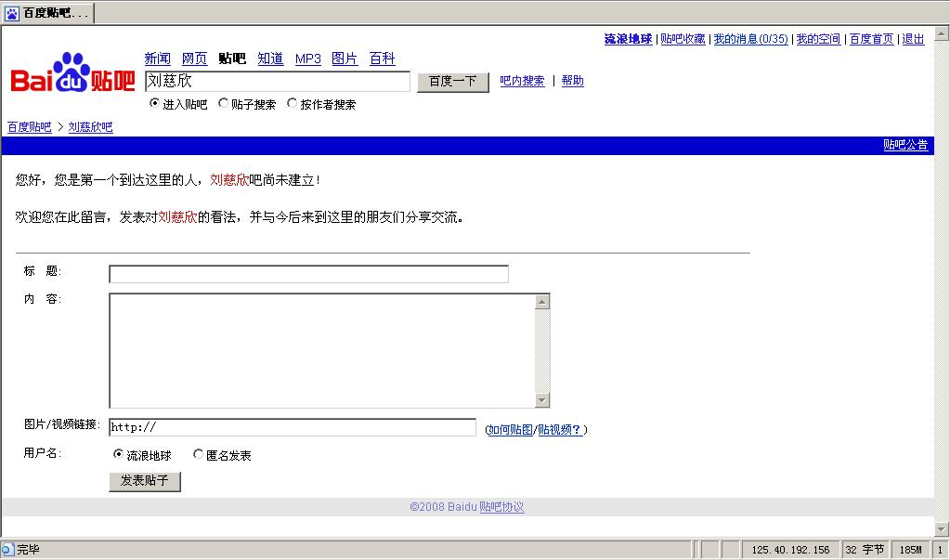
Task: Choose 按作者搜索 search mode
Action: click(292, 104)
